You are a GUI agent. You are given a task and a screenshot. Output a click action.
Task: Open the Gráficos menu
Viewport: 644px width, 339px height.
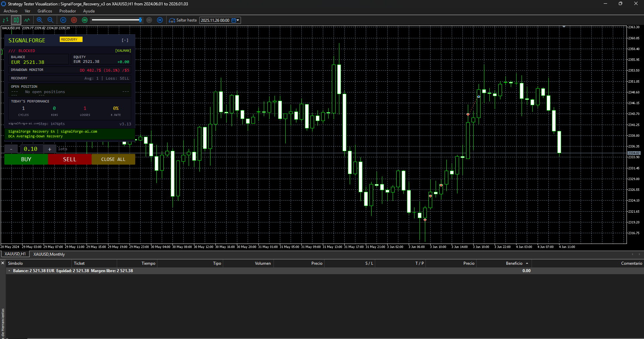click(x=45, y=11)
